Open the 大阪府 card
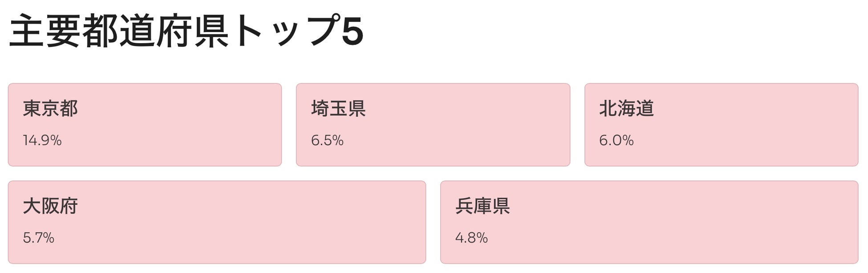The image size is (868, 273). click(217, 222)
